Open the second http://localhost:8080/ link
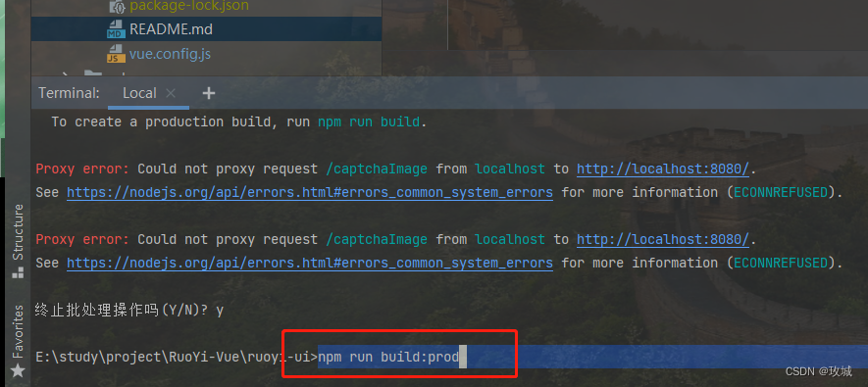Image resolution: width=868 pixels, height=387 pixels. 663,239
